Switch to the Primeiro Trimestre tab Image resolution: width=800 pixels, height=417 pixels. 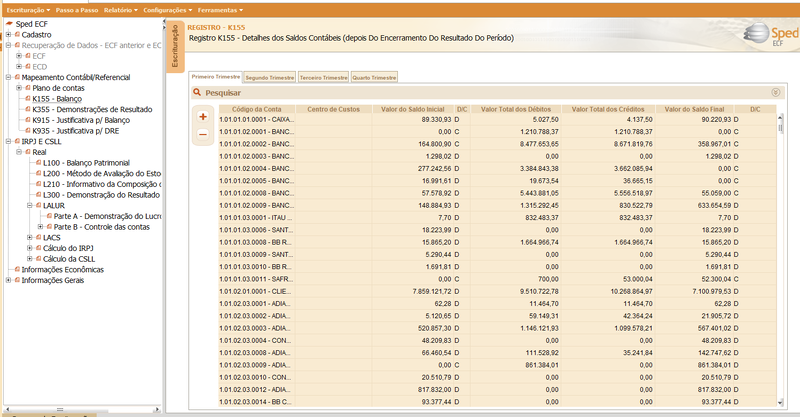pos(216,77)
